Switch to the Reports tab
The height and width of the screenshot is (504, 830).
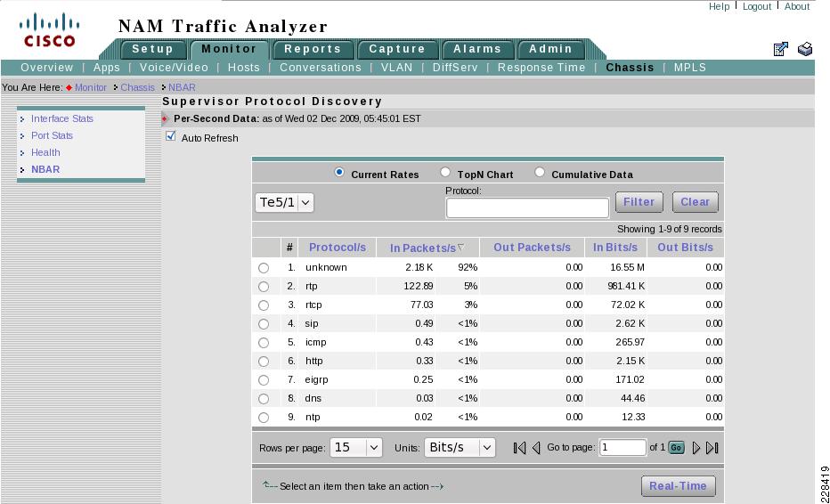point(313,49)
